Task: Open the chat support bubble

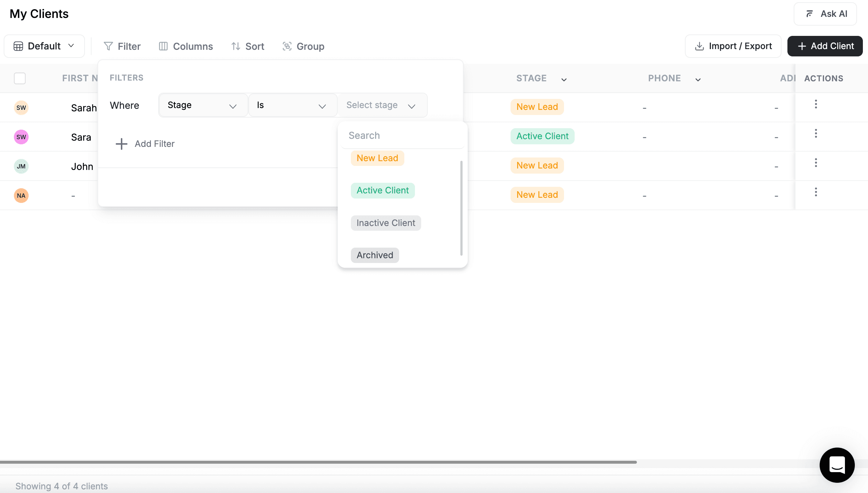Action: click(x=837, y=465)
